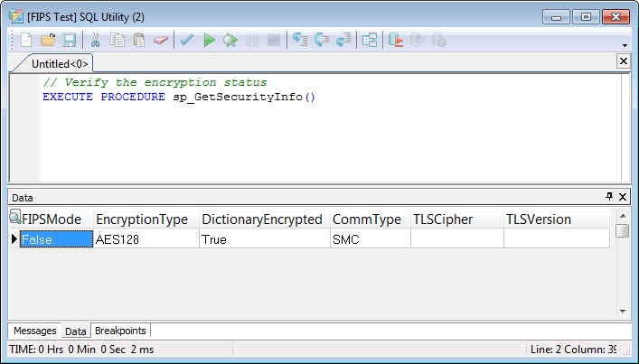
Task: Click the row indicator arrow in grid
Action: (14, 239)
